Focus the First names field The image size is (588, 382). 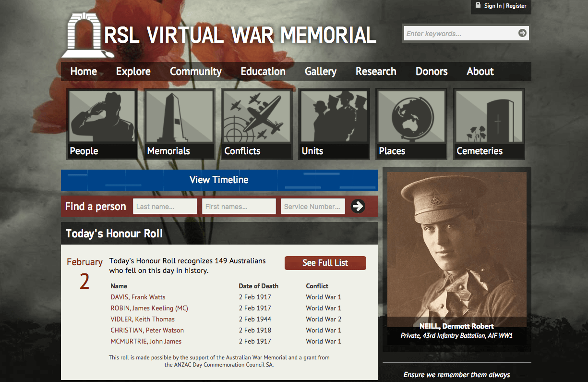(x=239, y=207)
